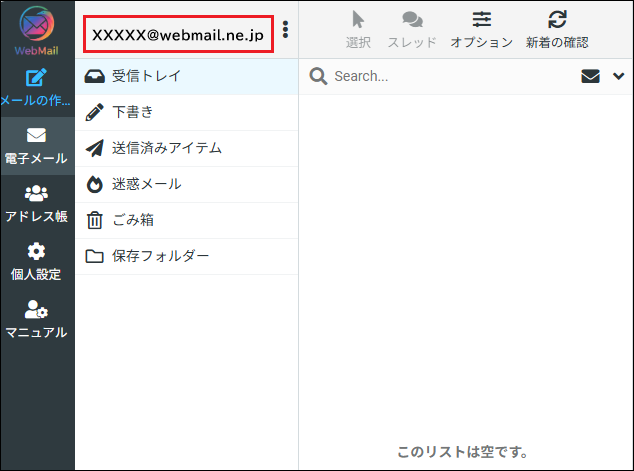Screen dimensions: 634x471
Task: Click the envelope filter icon
Action: click(x=591, y=76)
